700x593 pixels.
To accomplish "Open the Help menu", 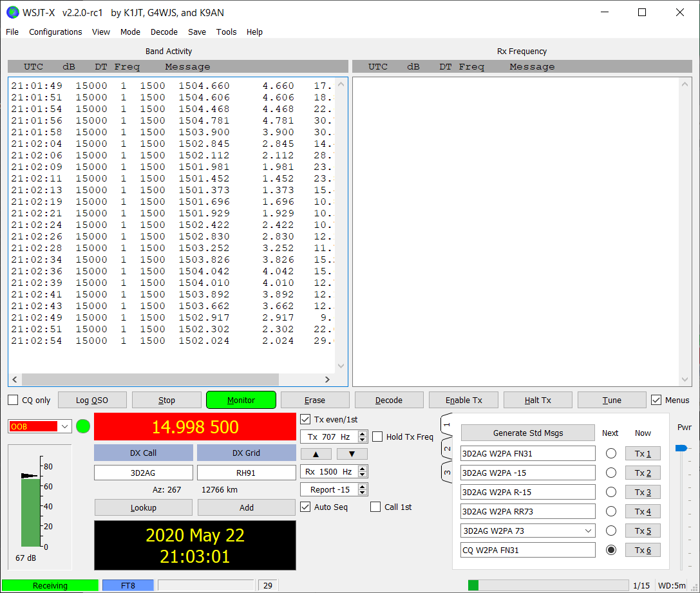I will [x=254, y=32].
